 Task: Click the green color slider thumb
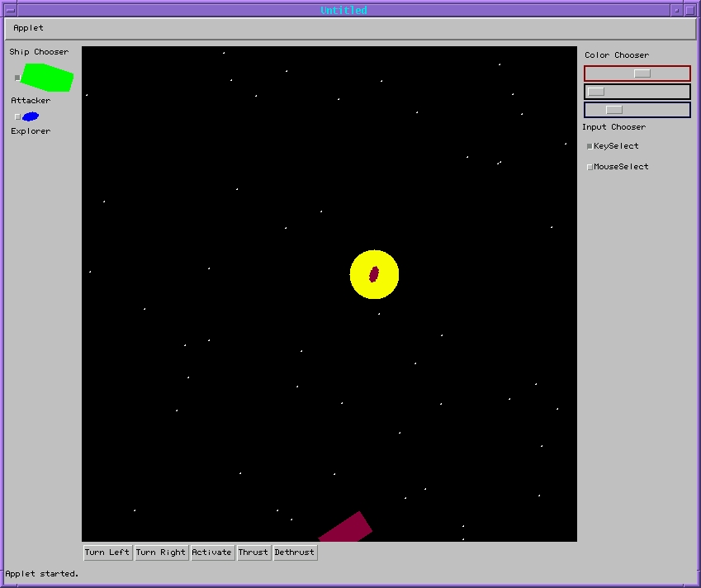[596, 92]
